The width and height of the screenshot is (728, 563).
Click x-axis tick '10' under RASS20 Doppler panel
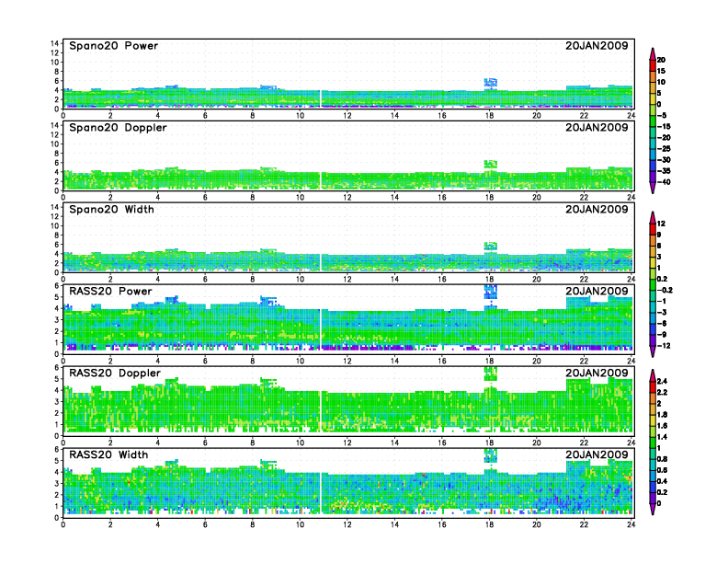click(x=300, y=442)
